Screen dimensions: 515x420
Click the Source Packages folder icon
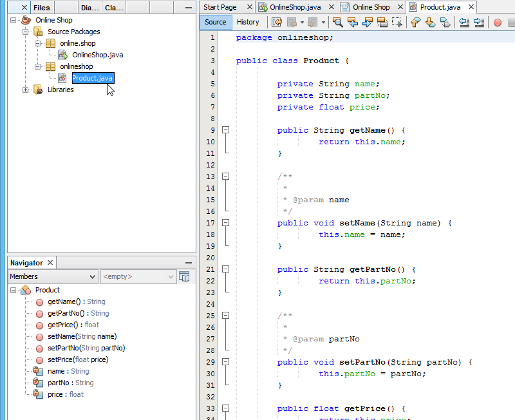point(38,32)
